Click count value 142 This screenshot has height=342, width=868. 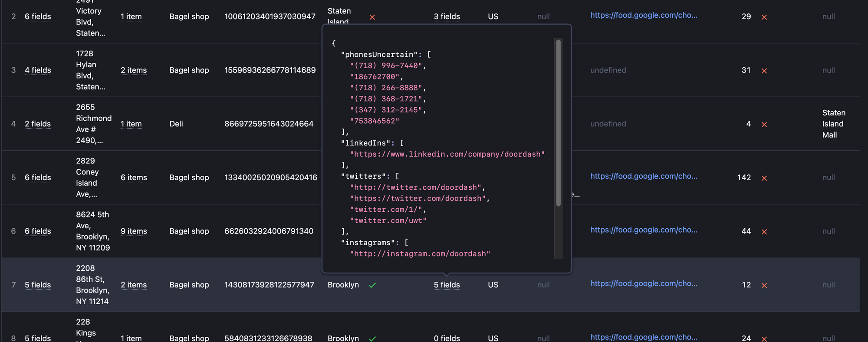(x=744, y=178)
